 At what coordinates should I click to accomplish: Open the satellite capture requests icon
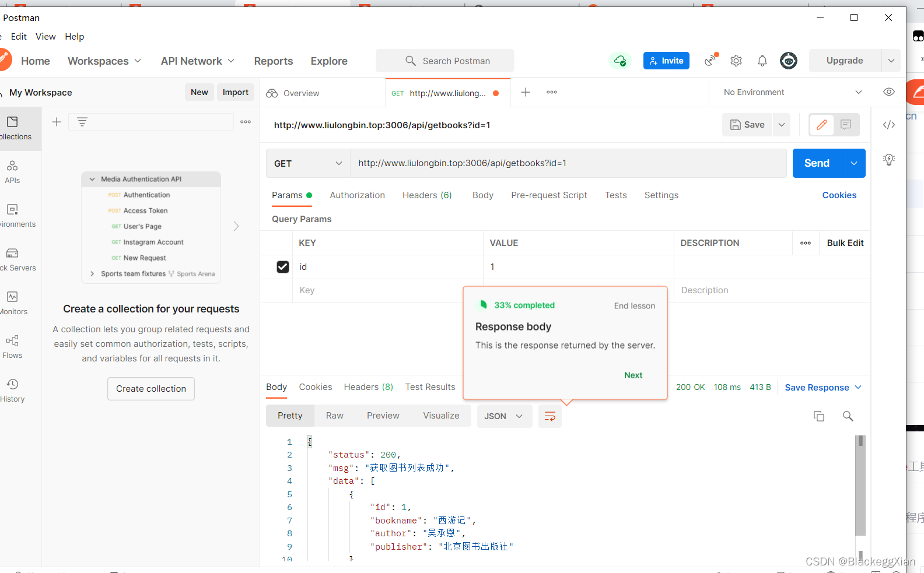point(710,60)
